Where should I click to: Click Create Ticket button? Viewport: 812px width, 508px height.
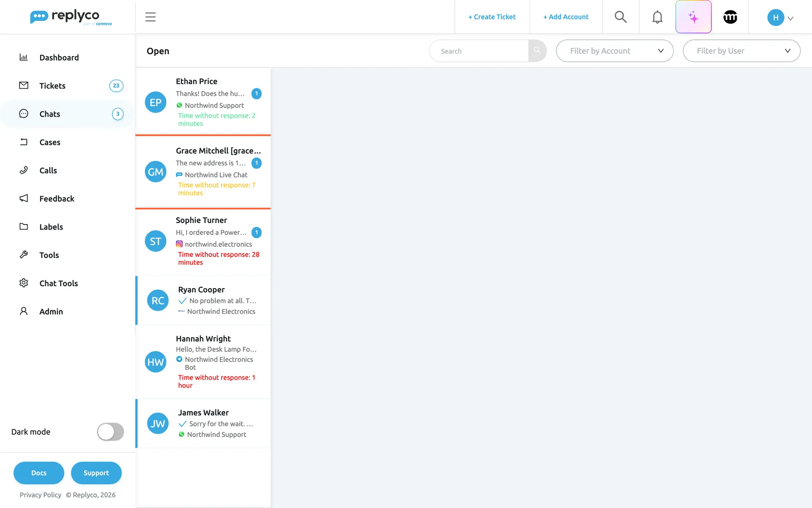click(492, 17)
